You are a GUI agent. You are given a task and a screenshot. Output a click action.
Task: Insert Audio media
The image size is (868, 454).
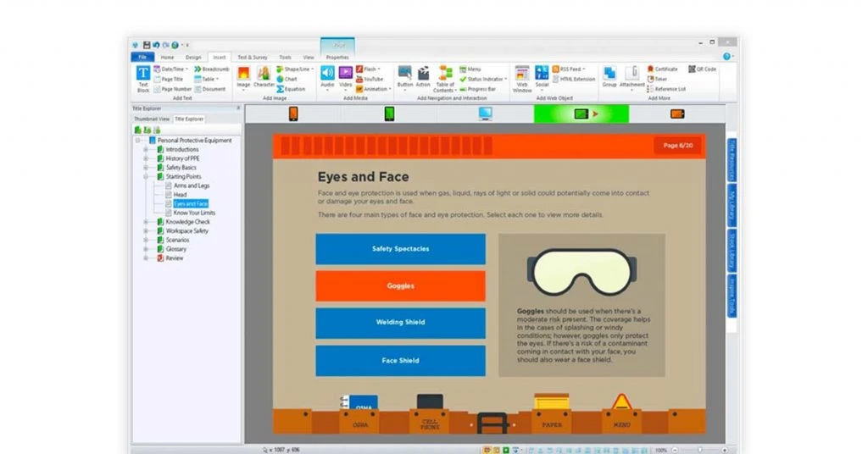[327, 77]
